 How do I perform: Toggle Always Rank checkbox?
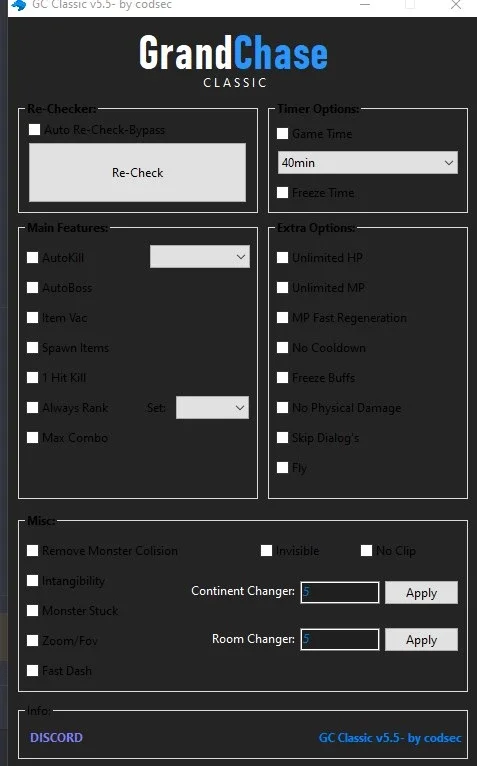click(x=33, y=407)
